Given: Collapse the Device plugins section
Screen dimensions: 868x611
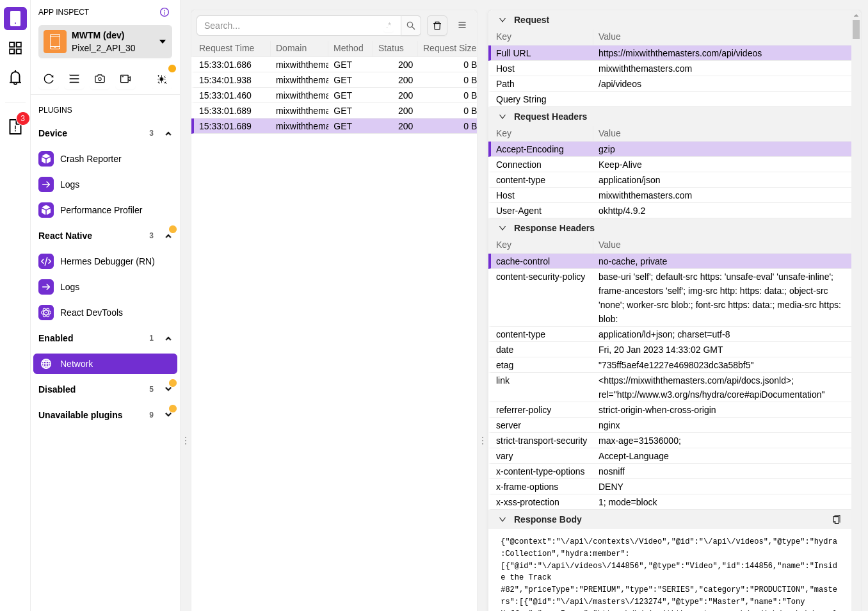Looking at the screenshot, I should (168, 134).
